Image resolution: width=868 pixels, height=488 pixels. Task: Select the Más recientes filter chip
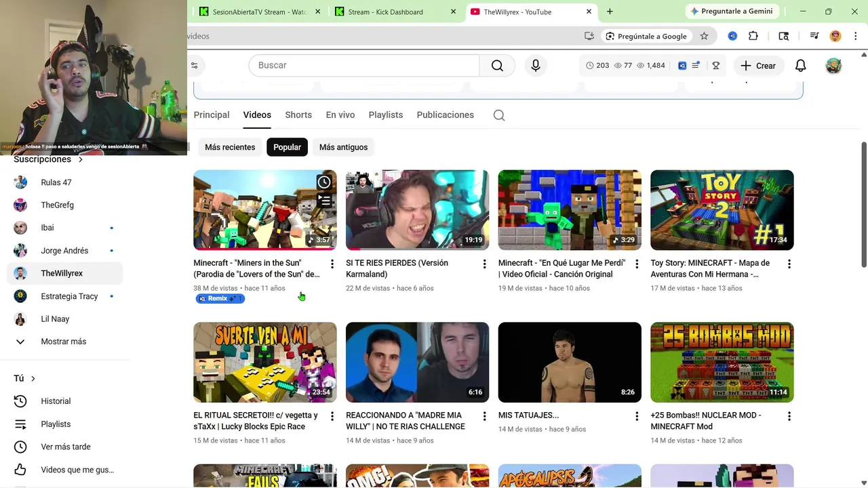(x=230, y=147)
